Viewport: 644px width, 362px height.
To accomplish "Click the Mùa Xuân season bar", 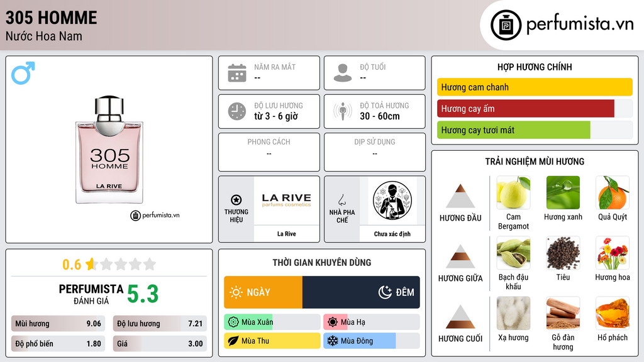I will coord(272,322).
